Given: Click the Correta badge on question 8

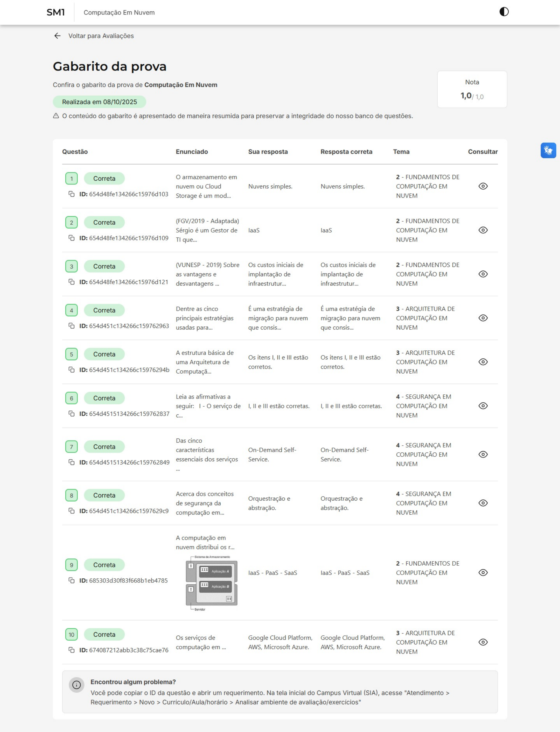Looking at the screenshot, I should pyautogui.click(x=104, y=495).
